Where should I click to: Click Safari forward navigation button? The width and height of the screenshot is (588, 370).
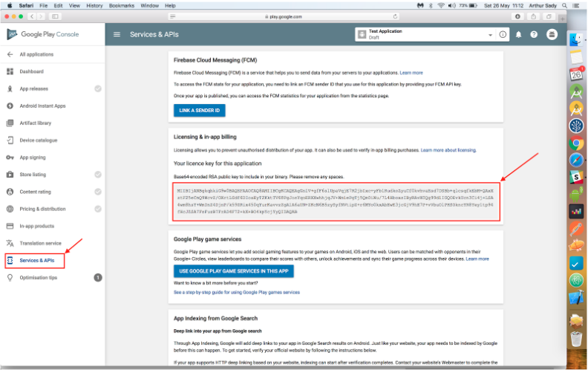[41, 16]
